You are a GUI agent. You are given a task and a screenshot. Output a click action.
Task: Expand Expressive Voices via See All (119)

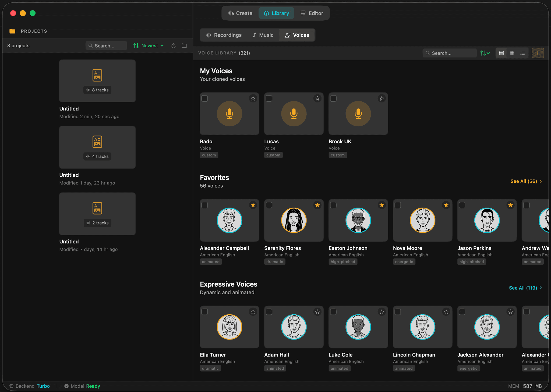[525, 288]
